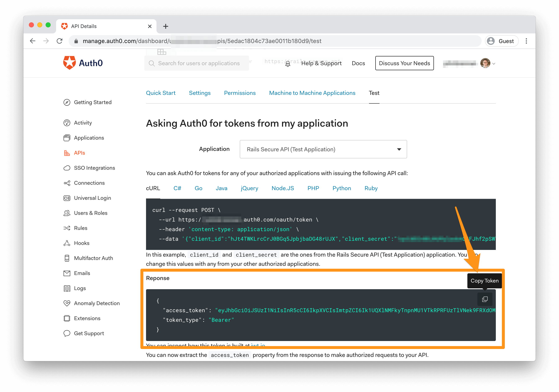This screenshot has height=392, width=559.
Task: Switch to the Quick Start tab
Action: click(x=160, y=93)
